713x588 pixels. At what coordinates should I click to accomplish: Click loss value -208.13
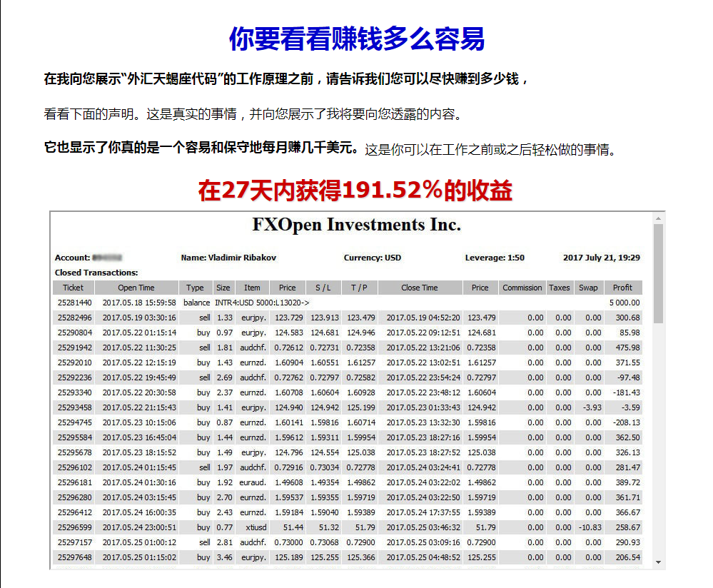click(627, 423)
